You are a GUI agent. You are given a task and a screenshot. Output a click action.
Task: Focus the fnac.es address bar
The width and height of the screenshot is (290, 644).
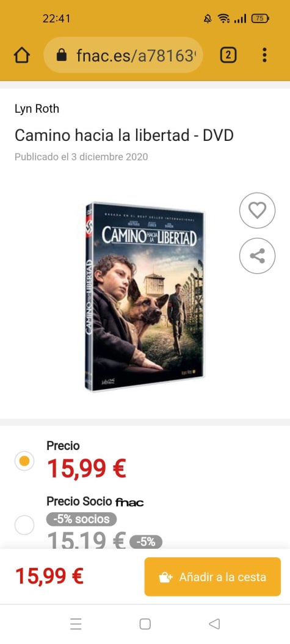[123, 55]
